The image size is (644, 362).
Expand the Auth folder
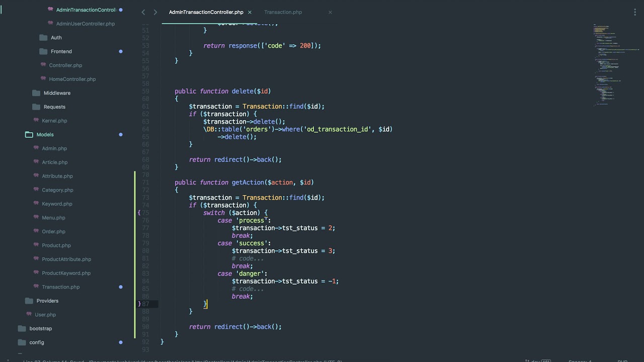(x=43, y=37)
